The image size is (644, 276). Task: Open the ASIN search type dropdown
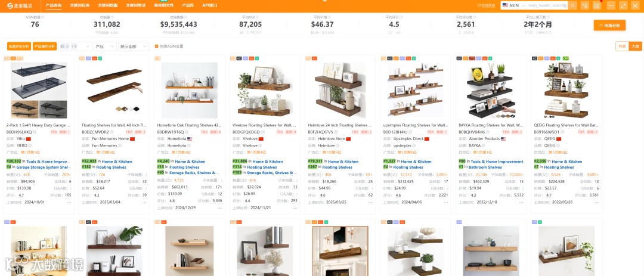point(513,5)
